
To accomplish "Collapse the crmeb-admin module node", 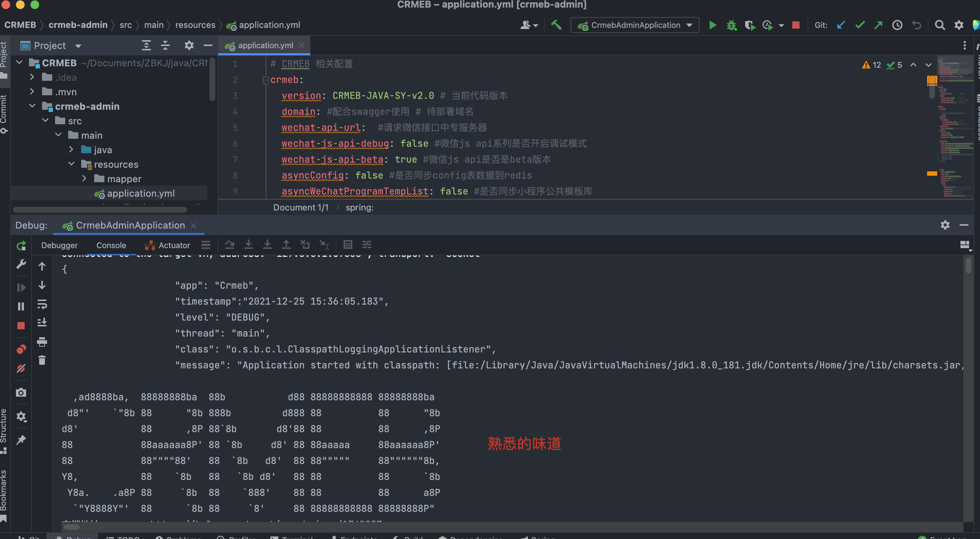I will tap(32, 106).
